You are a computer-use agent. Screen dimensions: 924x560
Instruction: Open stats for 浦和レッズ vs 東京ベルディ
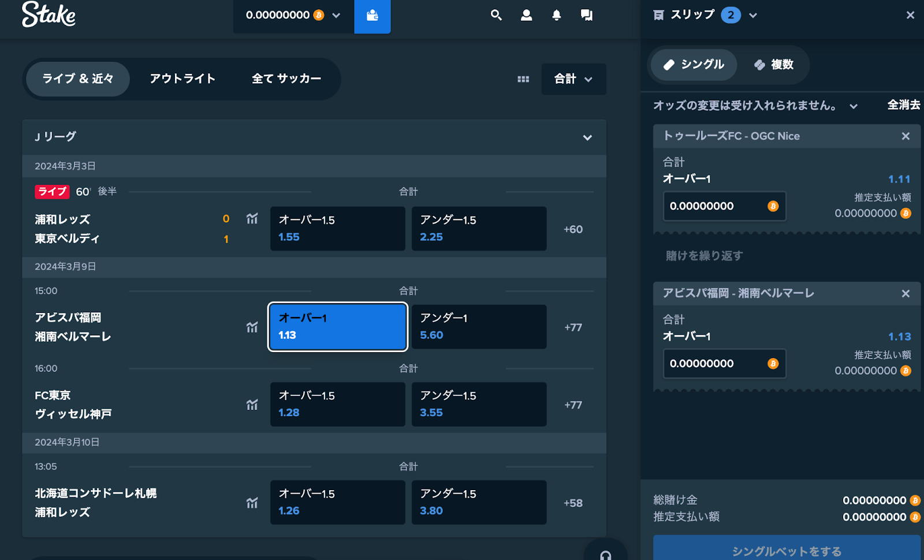click(252, 218)
